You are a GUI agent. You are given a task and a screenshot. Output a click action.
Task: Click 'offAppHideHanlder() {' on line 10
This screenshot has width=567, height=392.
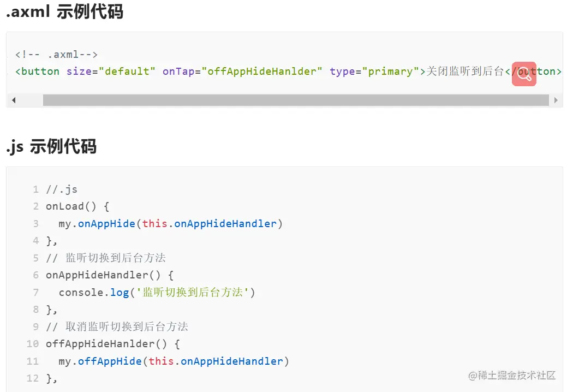tap(113, 344)
